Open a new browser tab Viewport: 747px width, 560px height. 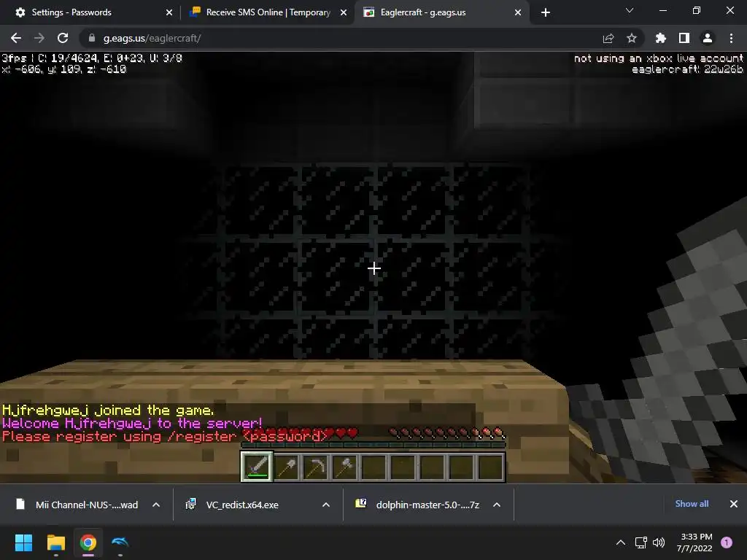coord(546,12)
